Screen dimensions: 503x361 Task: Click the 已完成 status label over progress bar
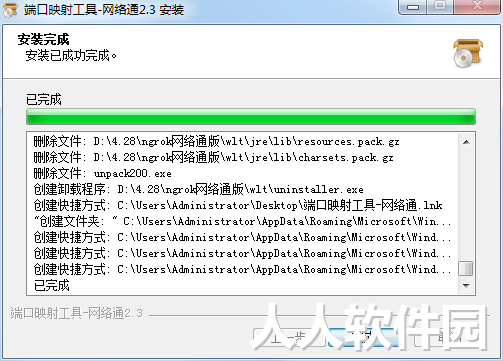click(44, 99)
